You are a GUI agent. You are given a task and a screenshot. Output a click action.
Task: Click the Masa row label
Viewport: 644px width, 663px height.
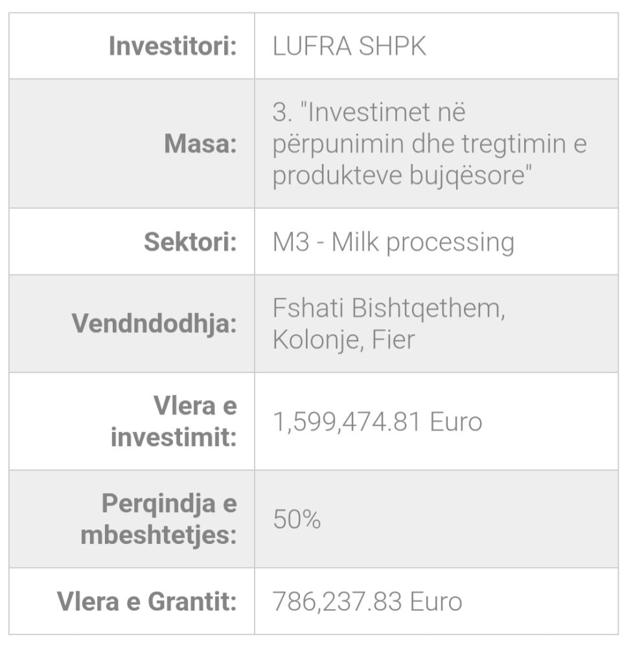pos(200,144)
